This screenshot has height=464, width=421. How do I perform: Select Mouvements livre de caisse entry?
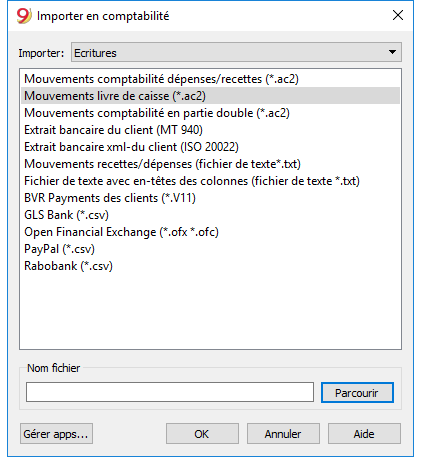tap(210, 96)
